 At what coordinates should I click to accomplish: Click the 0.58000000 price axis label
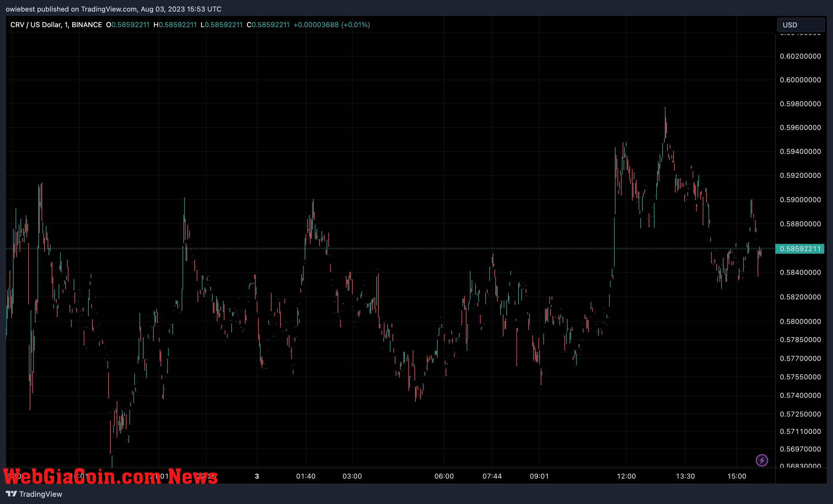coord(800,321)
